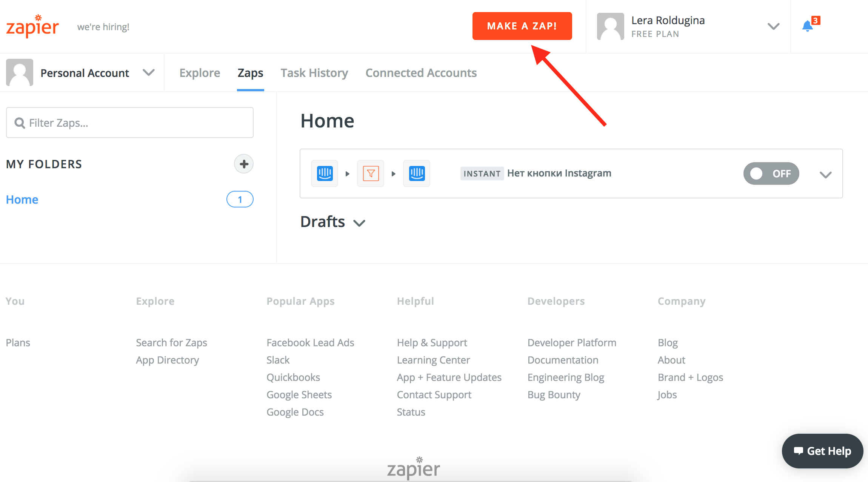868x482 pixels.
Task: Click the Filter step icon in the Zap
Action: click(371, 173)
